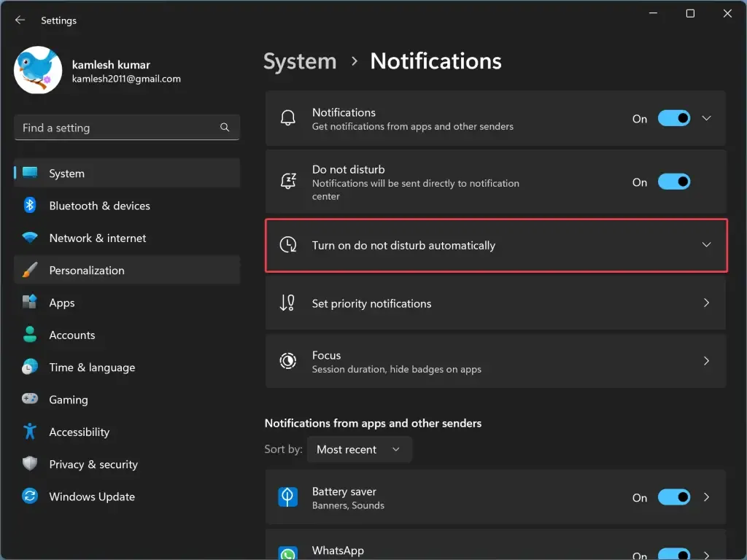The height and width of the screenshot is (560, 747).
Task: Click the Windows Update refresh icon
Action: point(30,496)
